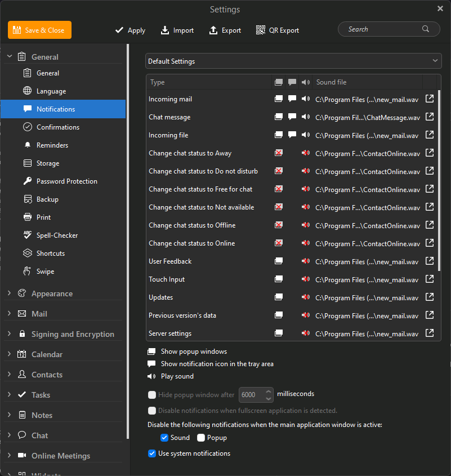Toggle tray icon notification for Chat message
The image size is (451, 476).
[292, 117]
